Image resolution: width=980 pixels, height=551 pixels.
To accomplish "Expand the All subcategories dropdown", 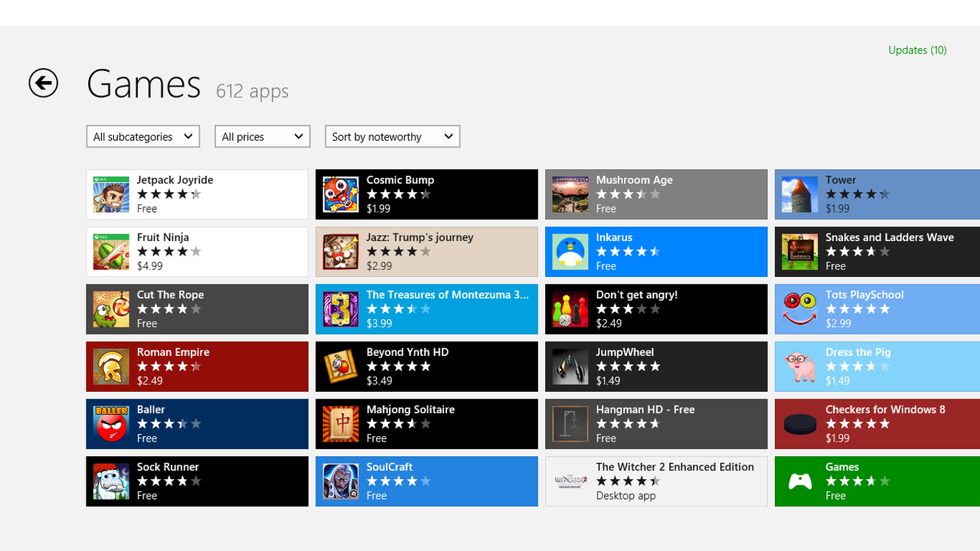I will [x=143, y=136].
